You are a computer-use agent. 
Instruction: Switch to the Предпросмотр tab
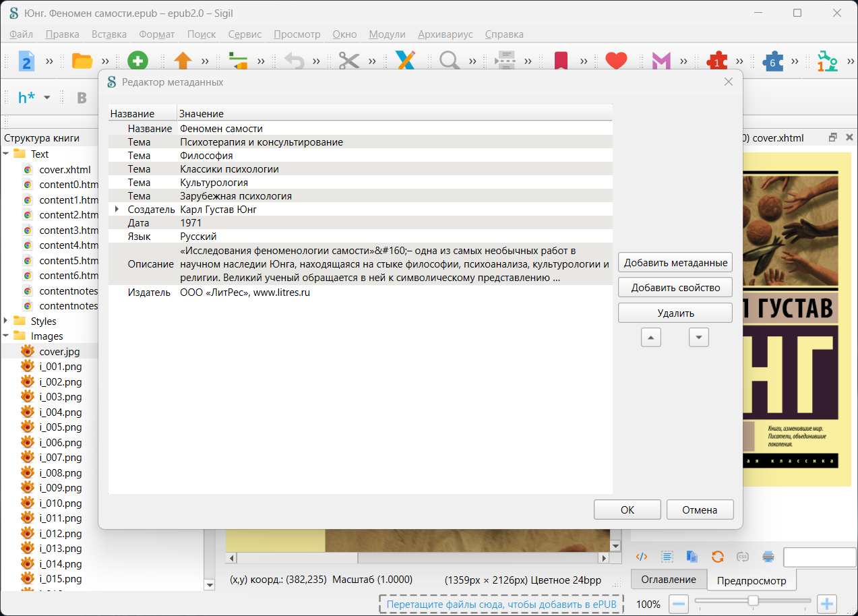click(752, 580)
